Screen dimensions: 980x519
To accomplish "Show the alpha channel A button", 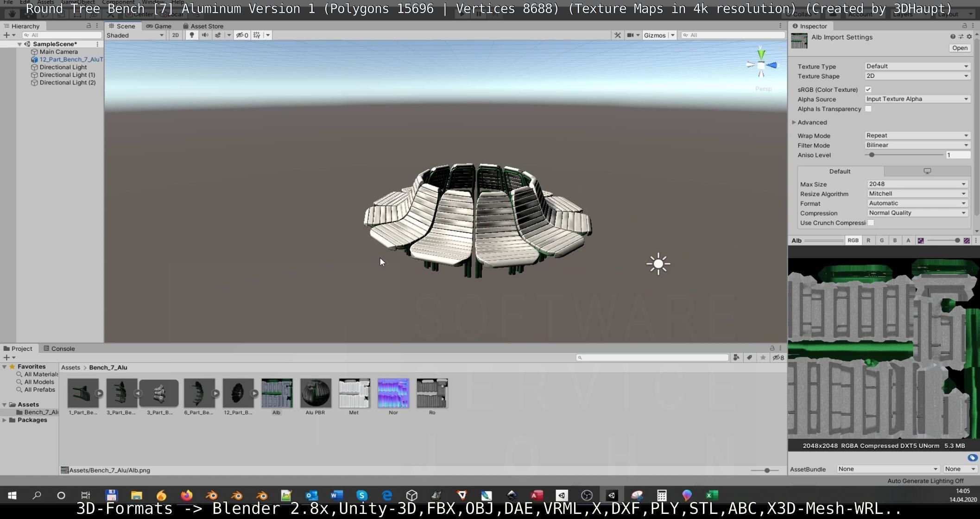I will pos(908,241).
